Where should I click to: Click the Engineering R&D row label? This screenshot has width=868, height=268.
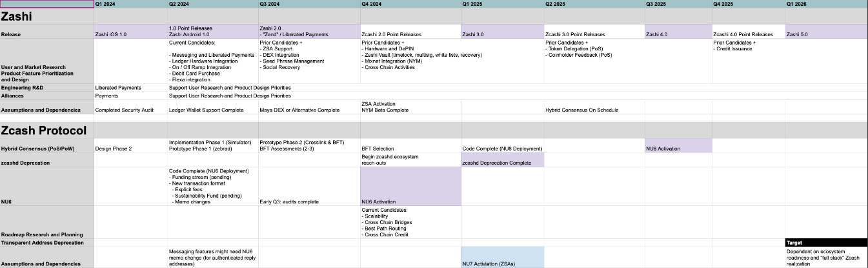click(47, 87)
